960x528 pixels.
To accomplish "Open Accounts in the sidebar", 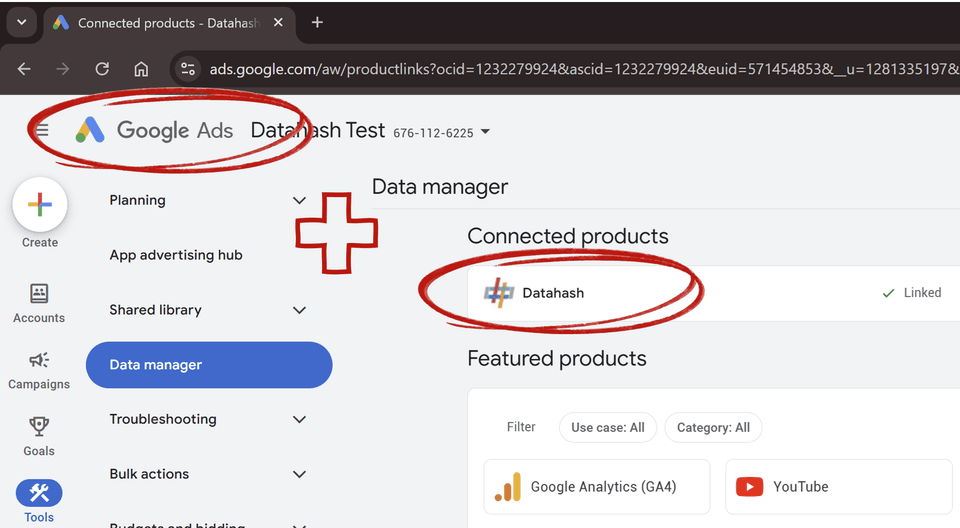I will (x=39, y=303).
